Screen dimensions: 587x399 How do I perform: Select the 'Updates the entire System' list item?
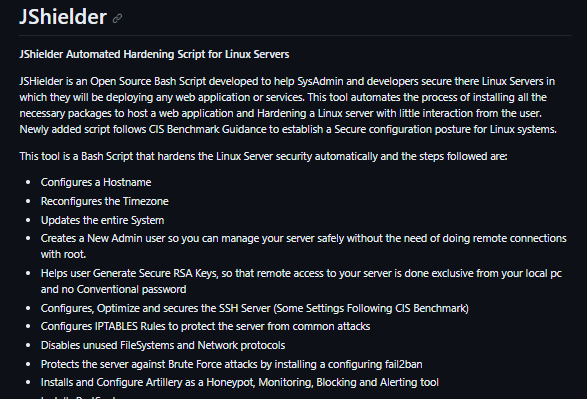[102, 220]
